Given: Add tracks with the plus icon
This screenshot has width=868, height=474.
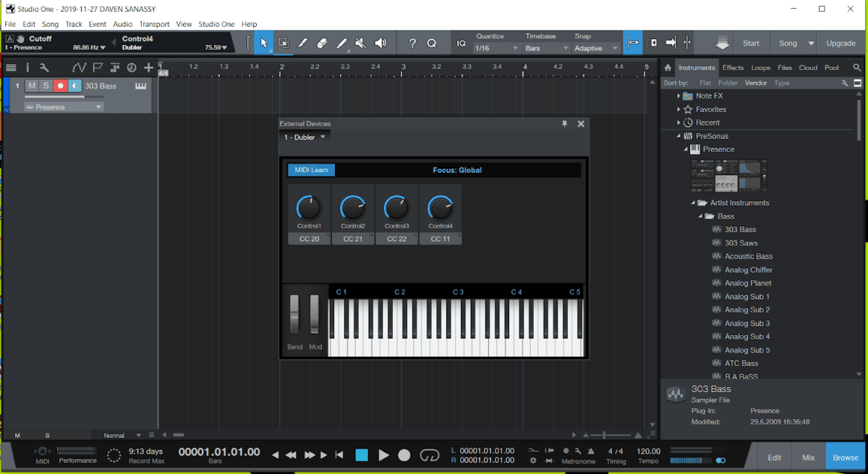Looking at the screenshot, I should (149, 67).
